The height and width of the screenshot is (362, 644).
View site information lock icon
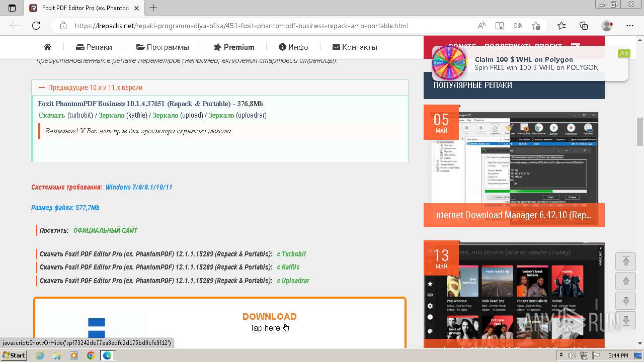(x=63, y=26)
